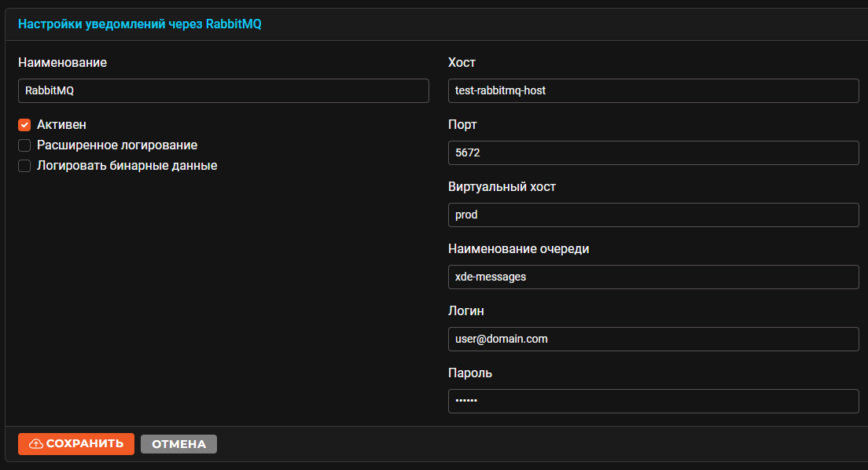Image resolution: width=868 pixels, height=470 pixels.
Task: Click the Порт field label
Action: [x=462, y=125]
